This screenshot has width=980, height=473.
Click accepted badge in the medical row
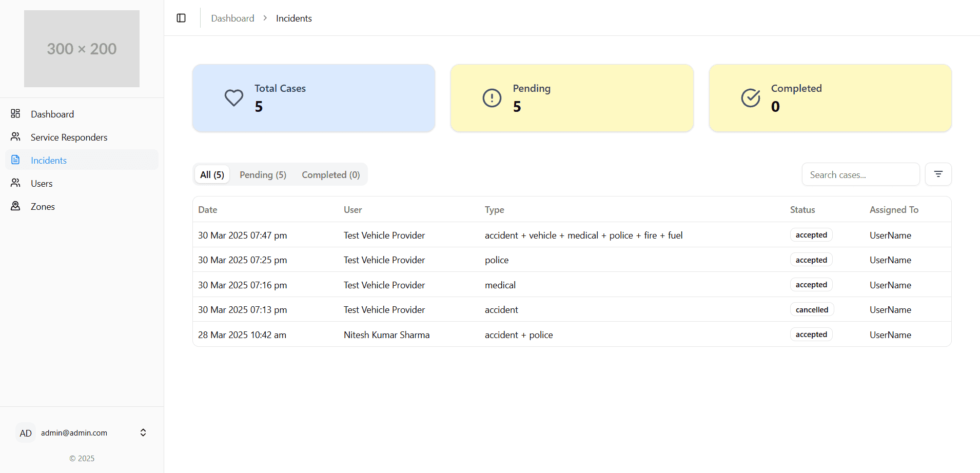click(811, 284)
